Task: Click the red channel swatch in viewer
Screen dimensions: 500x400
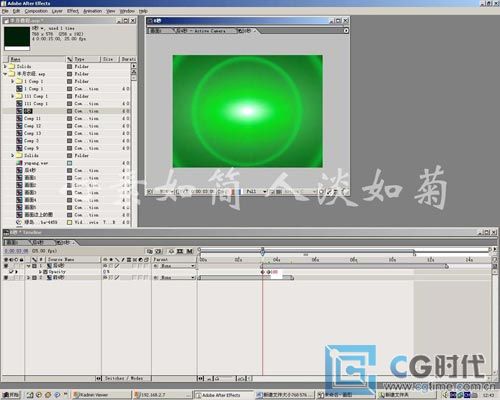Action: coord(233,192)
